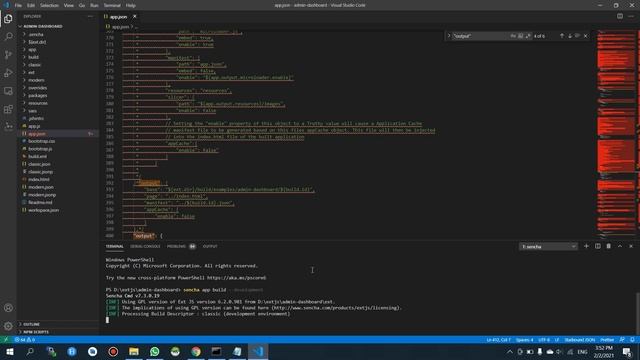Create a new terminal with plus icon

(586, 246)
